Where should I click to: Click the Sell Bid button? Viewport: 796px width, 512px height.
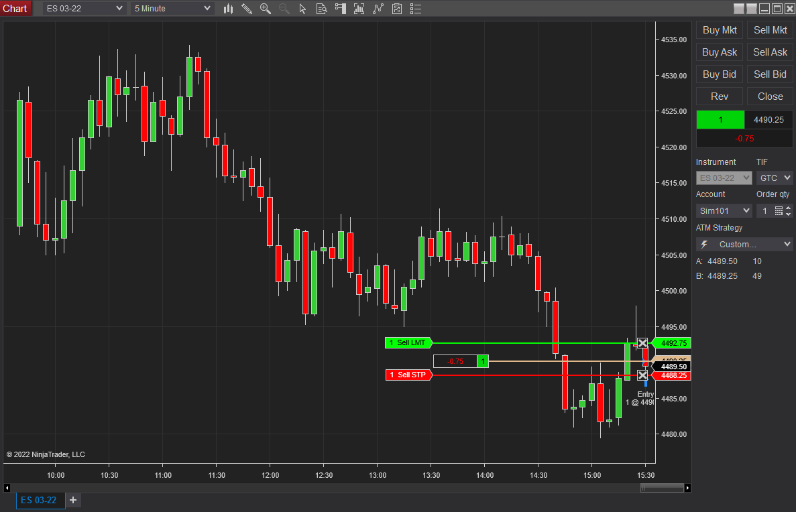click(x=770, y=75)
